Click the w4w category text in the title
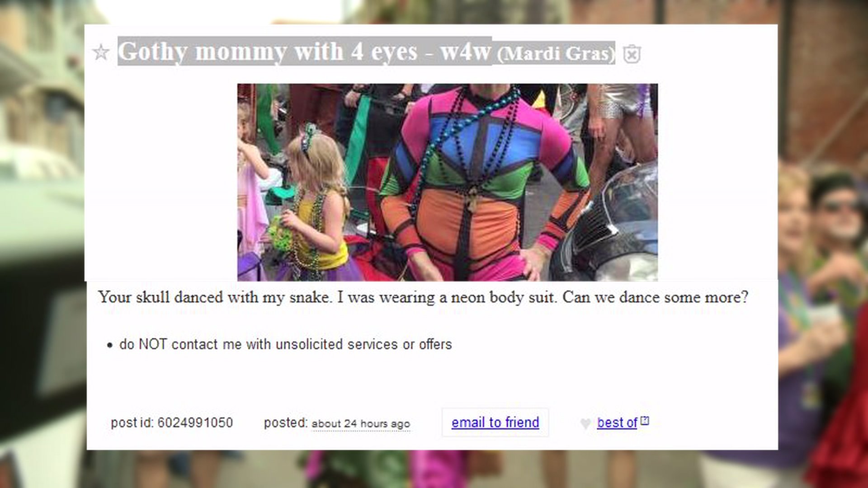Viewport: 868px width, 488px height. tap(466, 52)
